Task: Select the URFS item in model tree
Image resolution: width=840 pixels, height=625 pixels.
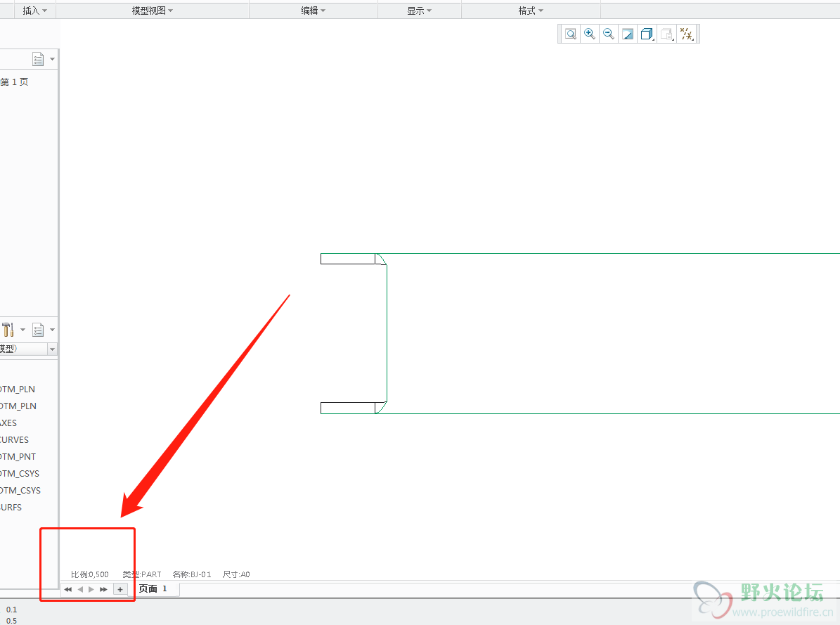Action: pos(11,507)
